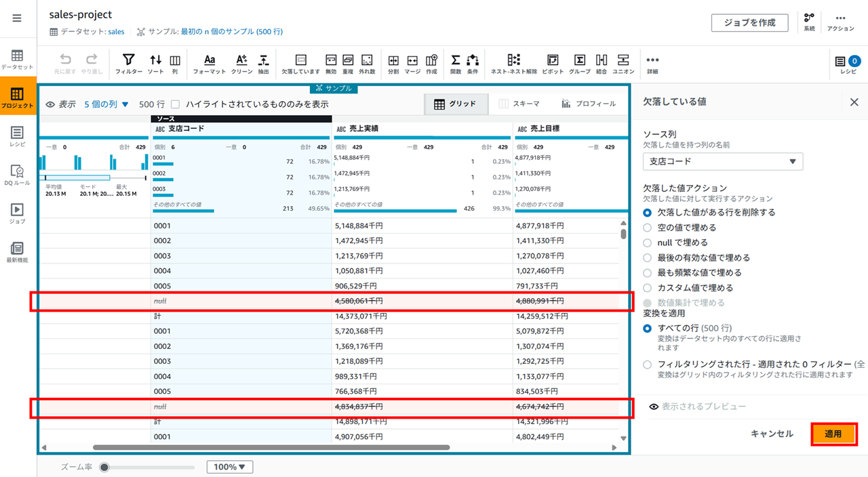
Task: Open the 重複 (duplicates) tool
Action: [x=348, y=64]
